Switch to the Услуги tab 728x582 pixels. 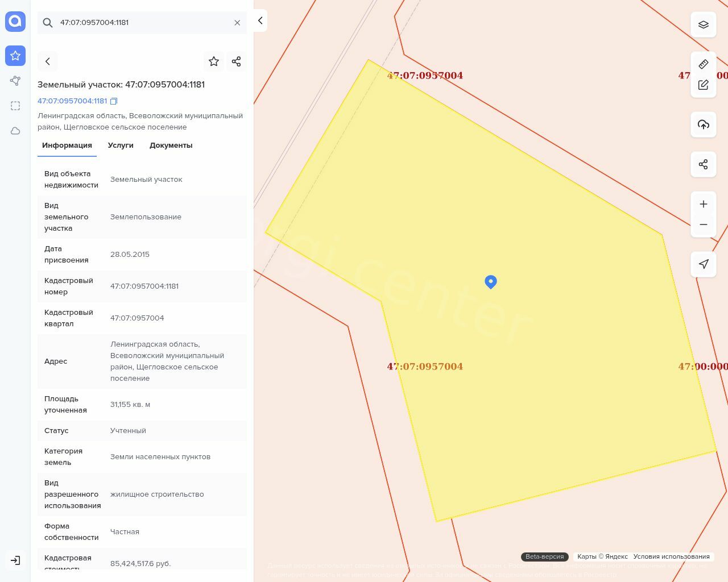121,145
